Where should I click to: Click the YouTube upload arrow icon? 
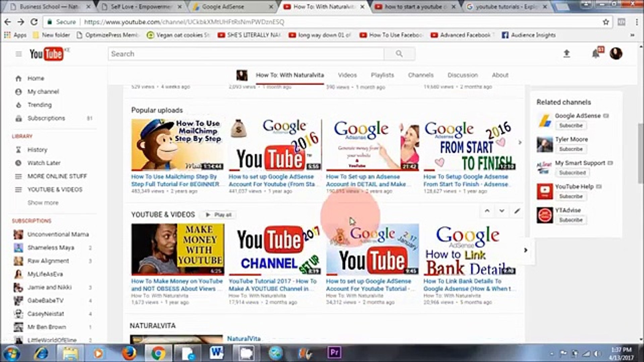(x=567, y=53)
